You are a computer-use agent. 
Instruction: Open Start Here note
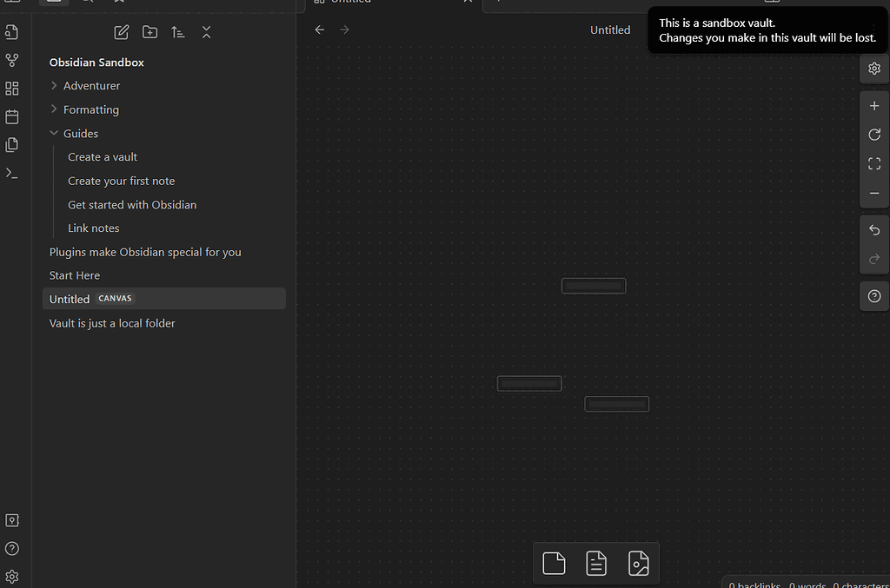[74, 274]
